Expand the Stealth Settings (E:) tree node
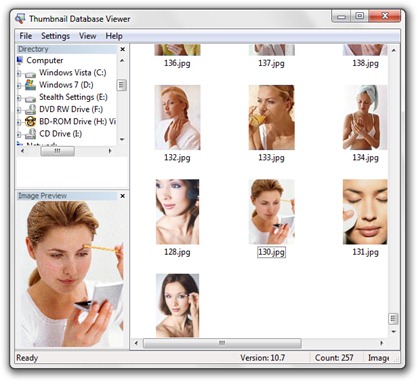Screen dimensions: 418x381 [19, 98]
